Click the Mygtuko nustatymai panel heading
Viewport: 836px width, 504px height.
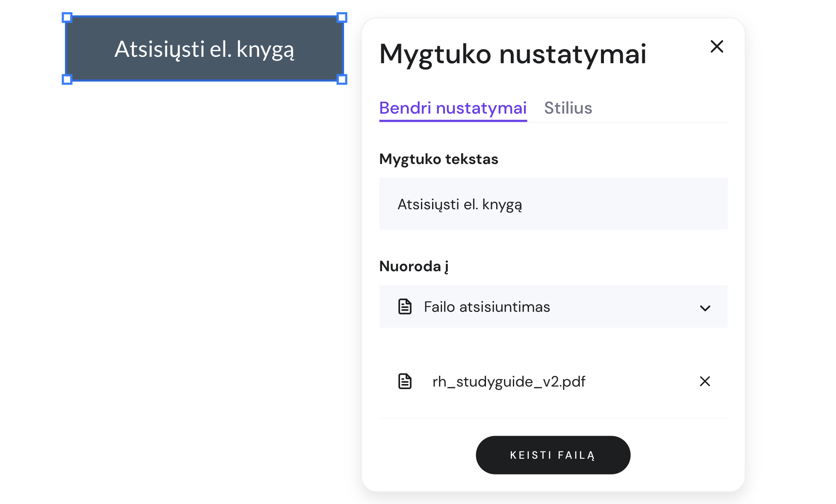[512, 54]
